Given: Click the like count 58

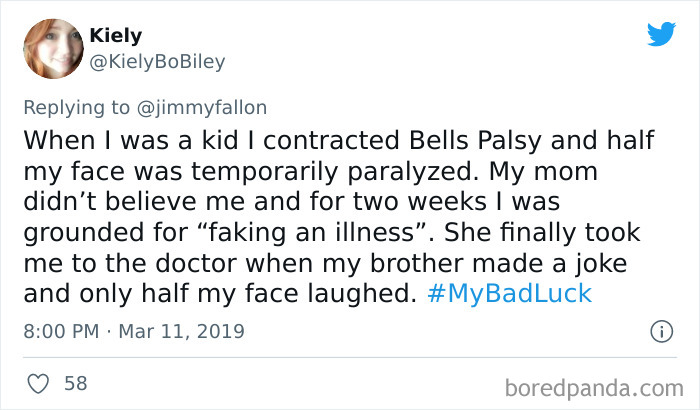Looking at the screenshot, I should coord(75,383).
